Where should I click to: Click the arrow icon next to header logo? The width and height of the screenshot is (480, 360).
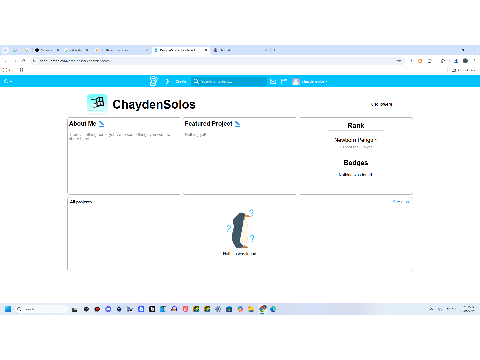coord(167,81)
